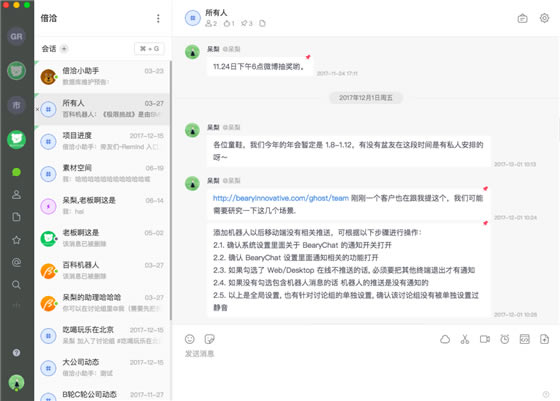The width and height of the screenshot is (560, 401).
Task: Click formatting help icon at bottom right
Action: [x=546, y=394]
